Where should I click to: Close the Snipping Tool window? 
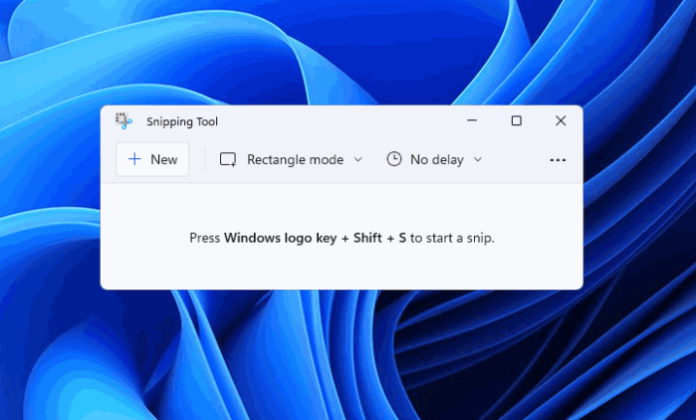click(x=561, y=121)
